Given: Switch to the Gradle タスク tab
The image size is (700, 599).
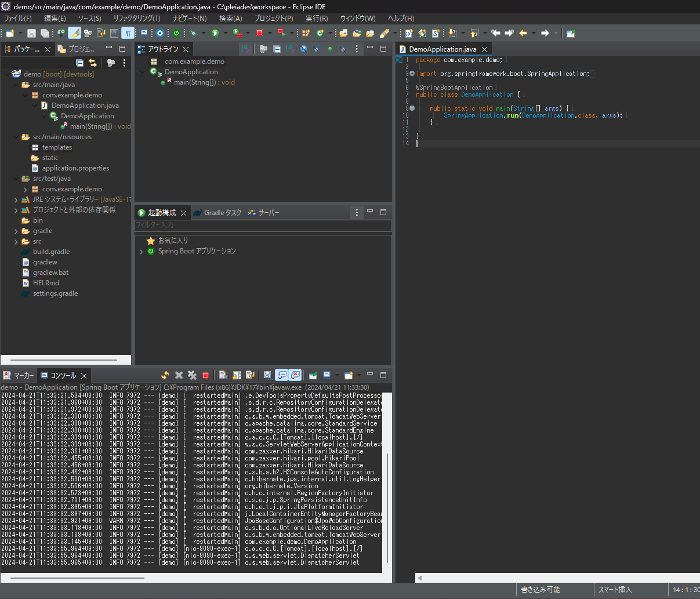Looking at the screenshot, I should (x=223, y=212).
